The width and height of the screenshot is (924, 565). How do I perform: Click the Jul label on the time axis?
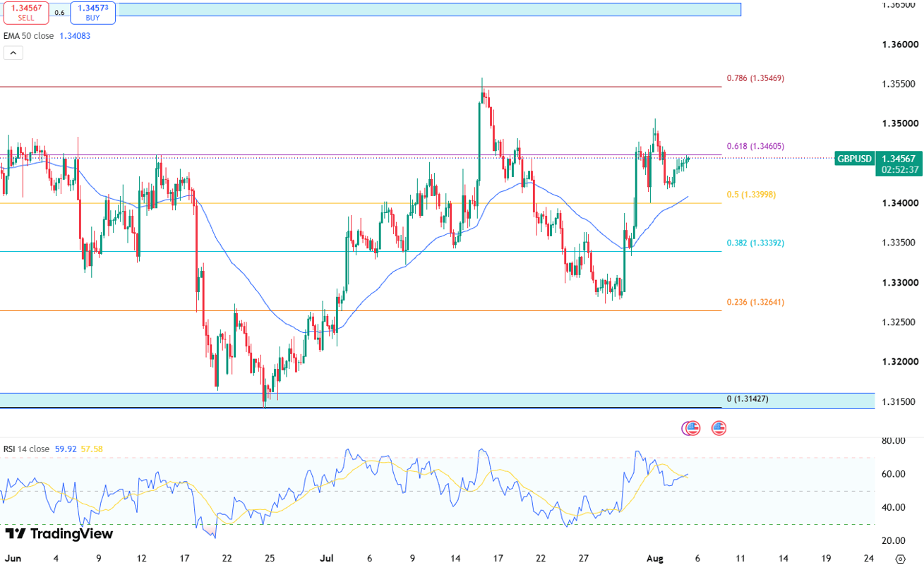click(x=327, y=558)
